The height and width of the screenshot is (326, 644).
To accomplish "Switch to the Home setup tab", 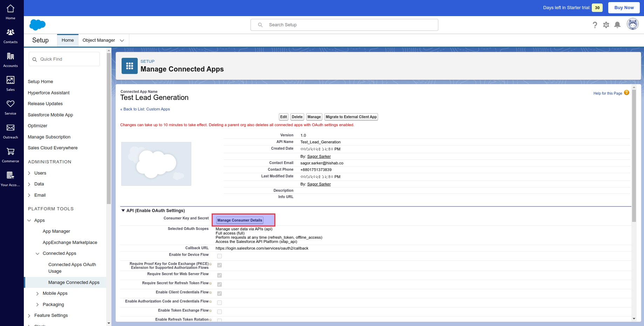I will point(68,40).
